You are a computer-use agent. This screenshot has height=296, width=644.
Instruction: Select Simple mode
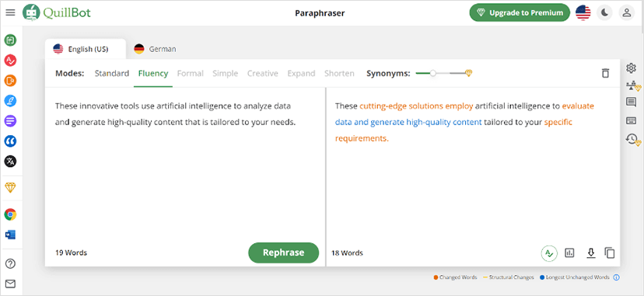coord(225,73)
